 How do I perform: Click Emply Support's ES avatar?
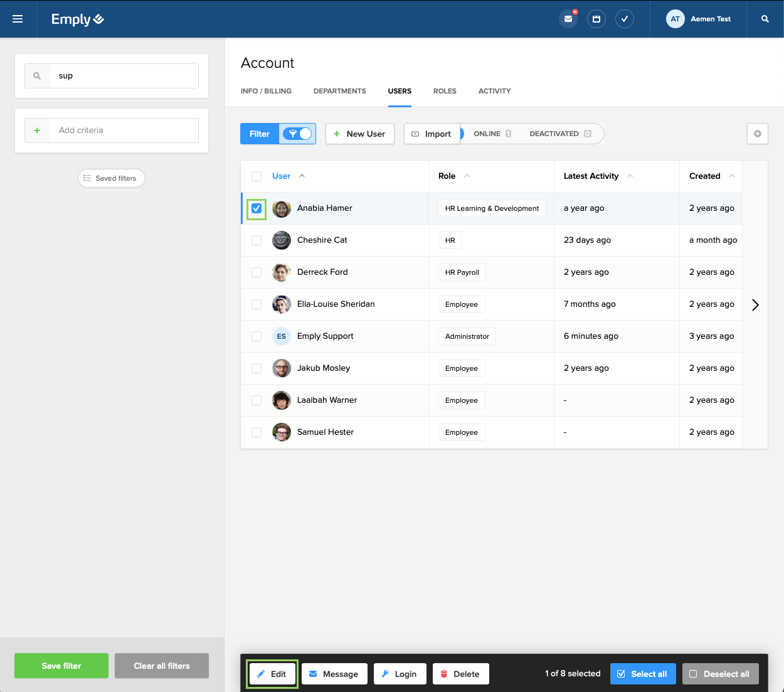281,336
